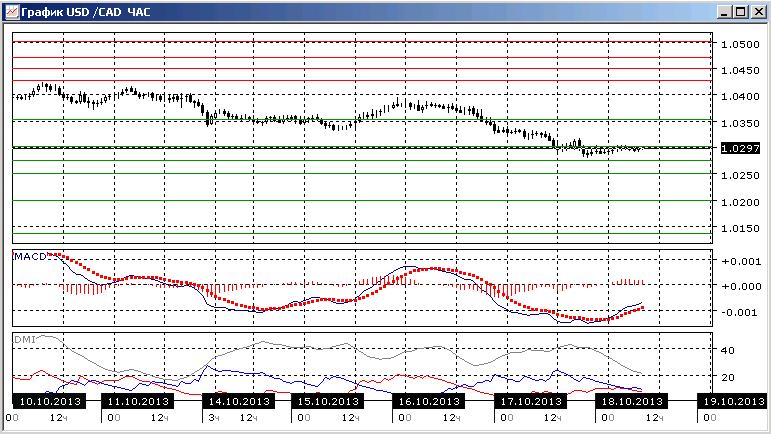Select the 18.10.2013 date marker
This screenshot has width=771, height=434.
point(632,401)
